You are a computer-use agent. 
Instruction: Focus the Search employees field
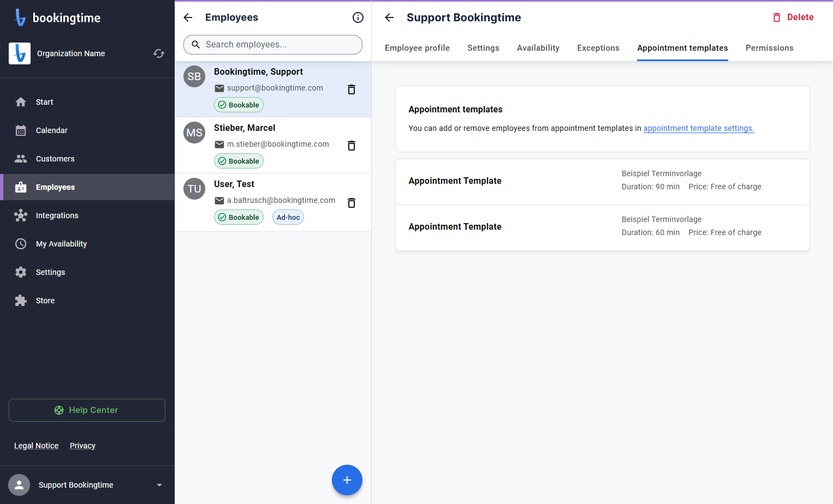tap(273, 45)
